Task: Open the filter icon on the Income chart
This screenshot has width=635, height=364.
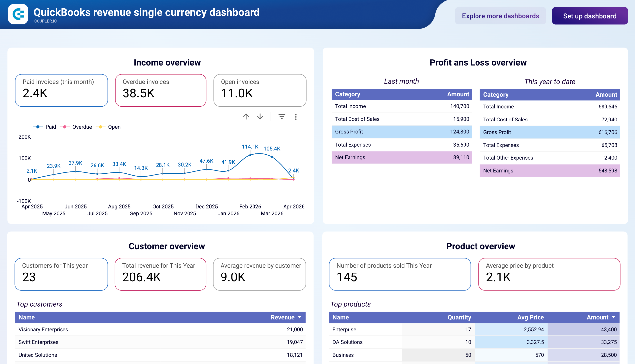Action: click(x=281, y=117)
